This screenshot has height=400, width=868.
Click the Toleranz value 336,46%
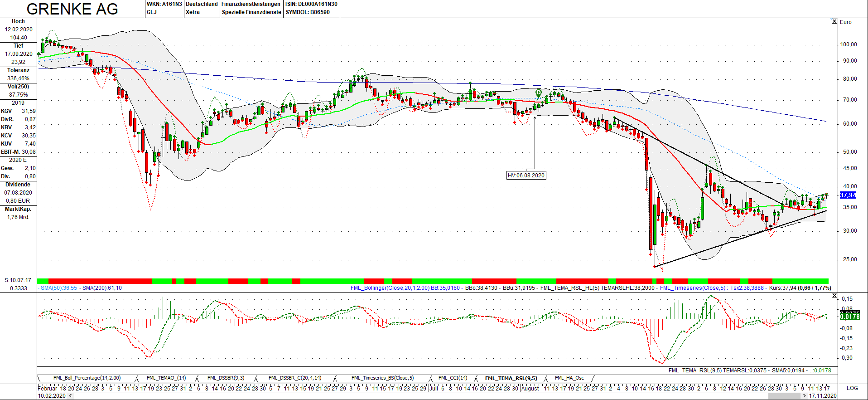pyautogui.click(x=19, y=78)
